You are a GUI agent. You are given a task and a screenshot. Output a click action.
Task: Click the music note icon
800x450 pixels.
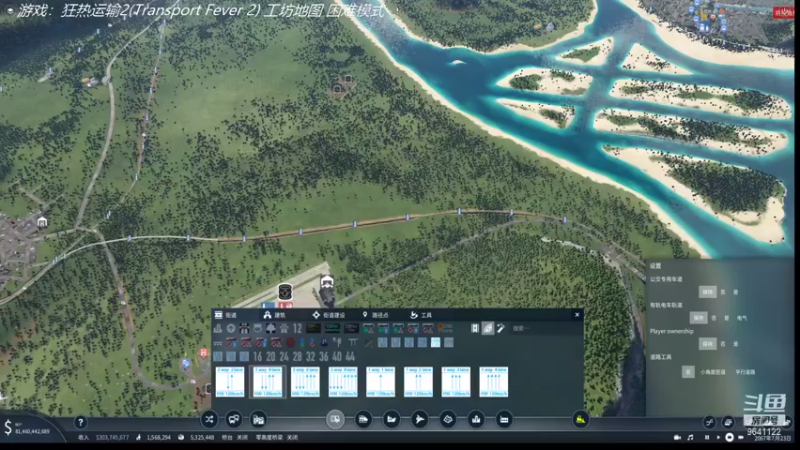coord(690,437)
